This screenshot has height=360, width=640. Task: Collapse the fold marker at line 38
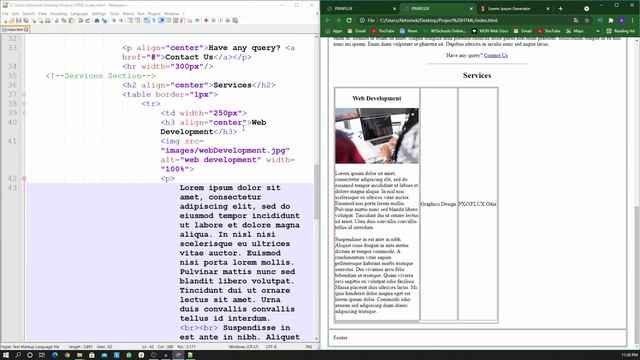tap(24, 104)
